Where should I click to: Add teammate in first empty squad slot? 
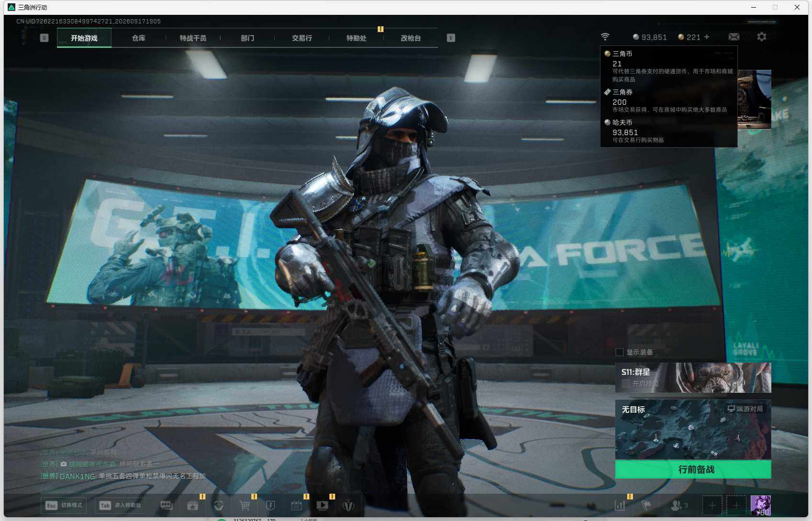[x=712, y=505]
